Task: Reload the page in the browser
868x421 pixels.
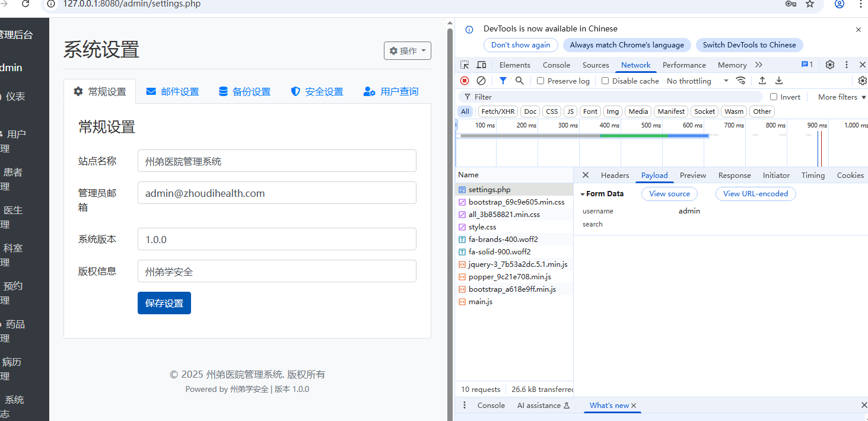Action: (x=25, y=4)
